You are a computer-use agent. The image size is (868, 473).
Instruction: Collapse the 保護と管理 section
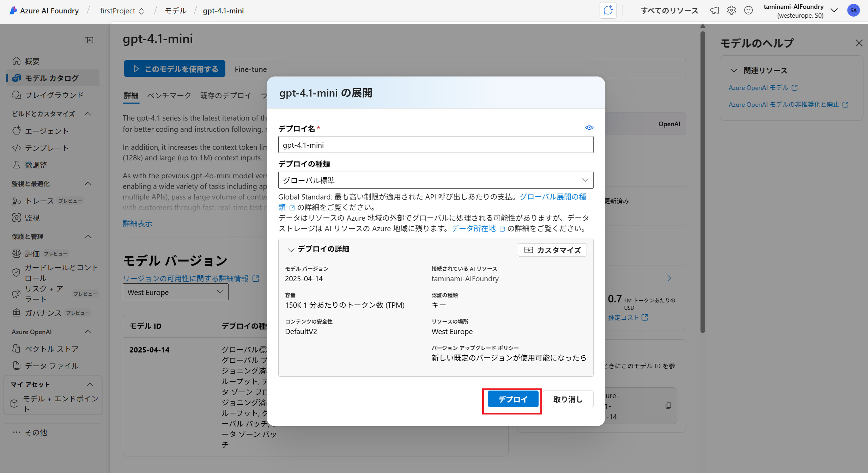pyautogui.click(x=88, y=236)
